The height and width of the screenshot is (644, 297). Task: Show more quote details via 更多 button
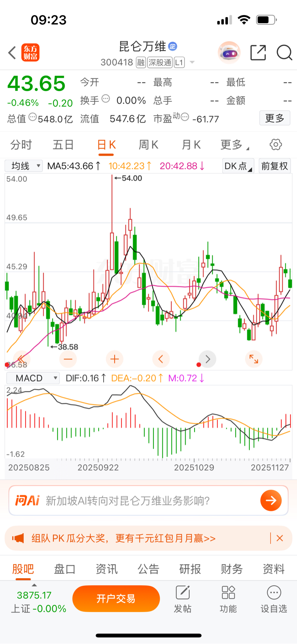pyautogui.click(x=275, y=118)
